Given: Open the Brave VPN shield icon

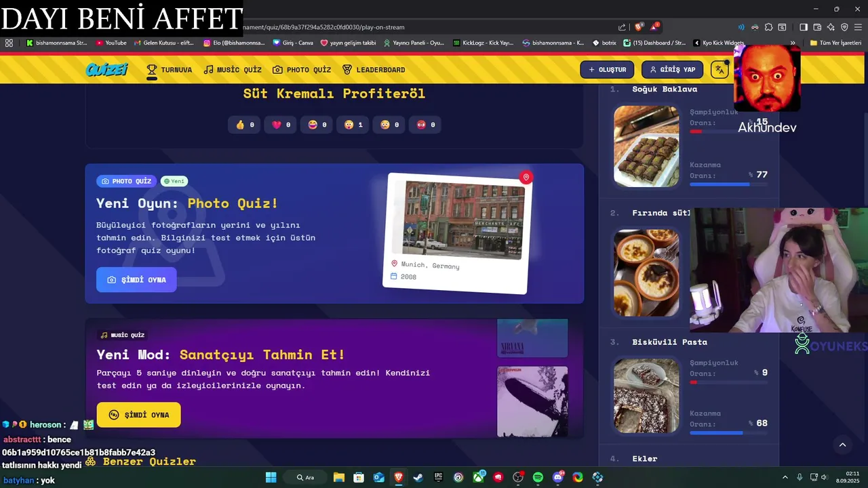Looking at the screenshot, I should point(844,27).
